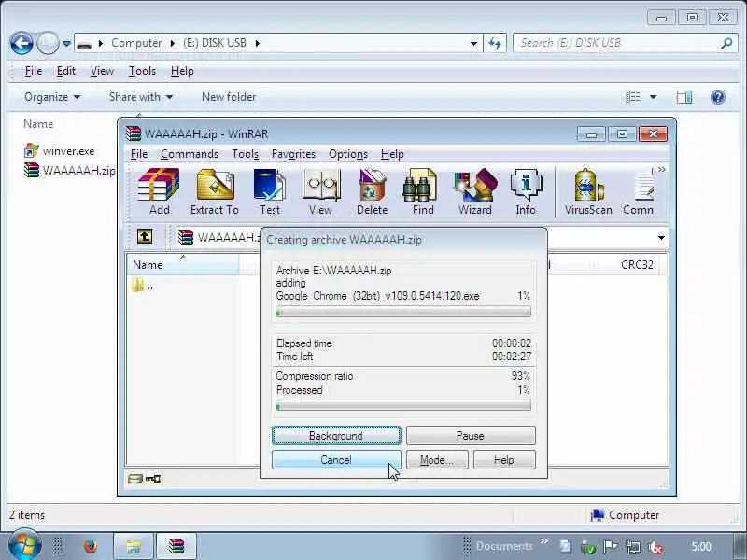Expand breadcrumb arrow after DISK USB
This screenshot has width=747, height=560.
point(258,43)
